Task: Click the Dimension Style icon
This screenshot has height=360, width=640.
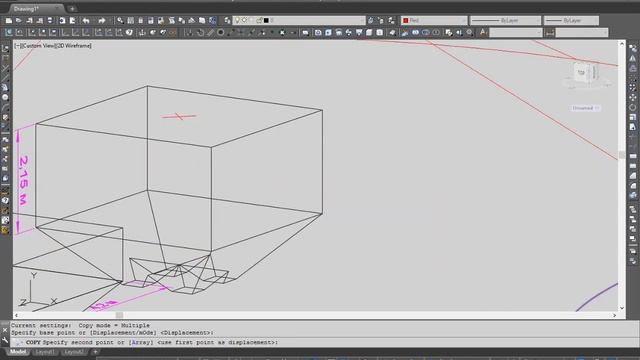Action: pyautogui.click(x=550, y=33)
